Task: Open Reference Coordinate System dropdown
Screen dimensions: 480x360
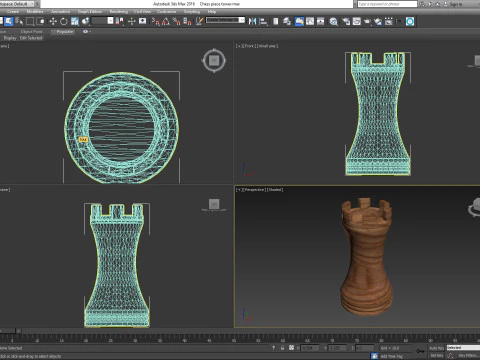Action: (103, 21)
